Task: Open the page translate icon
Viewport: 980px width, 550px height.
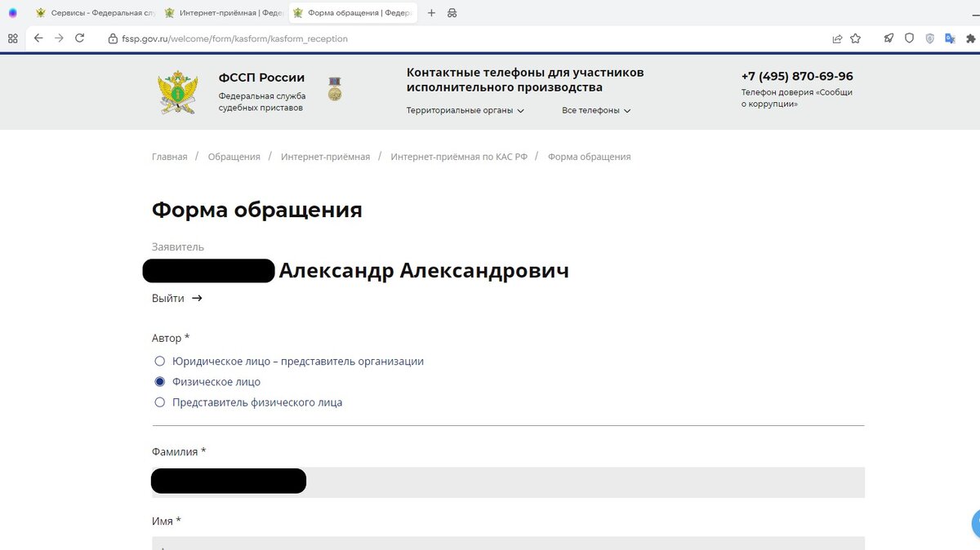Action: click(x=949, y=38)
